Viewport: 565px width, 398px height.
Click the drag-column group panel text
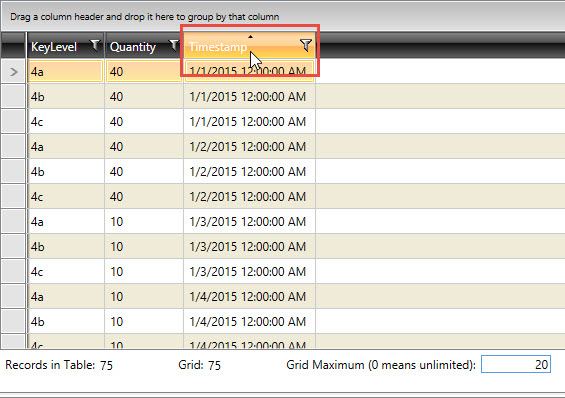tap(144, 17)
